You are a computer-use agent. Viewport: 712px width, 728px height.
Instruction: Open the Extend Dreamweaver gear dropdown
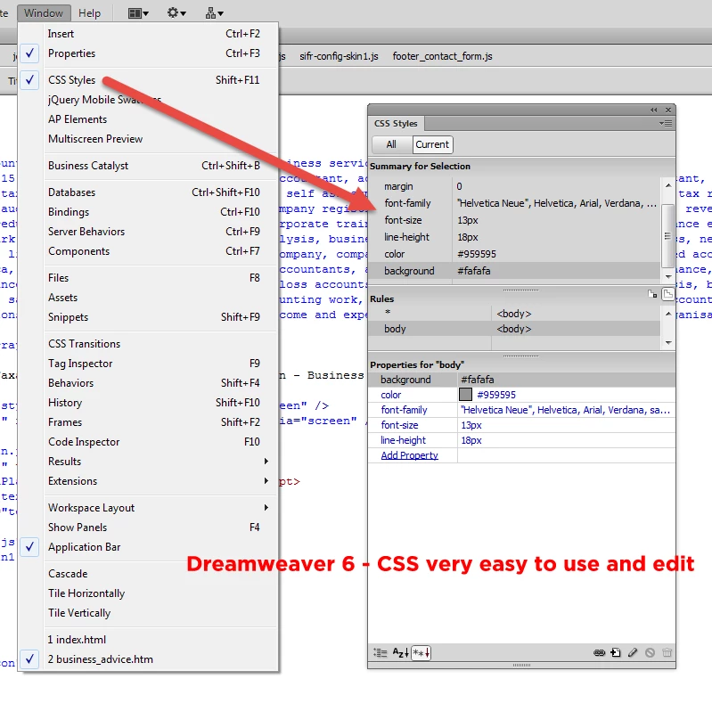(176, 13)
